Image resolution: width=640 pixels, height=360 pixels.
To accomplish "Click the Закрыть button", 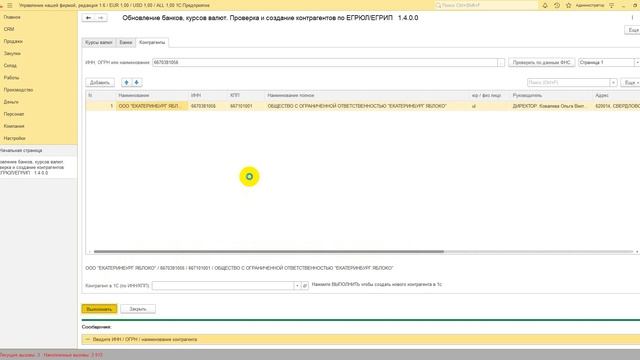I will click(x=138, y=309).
